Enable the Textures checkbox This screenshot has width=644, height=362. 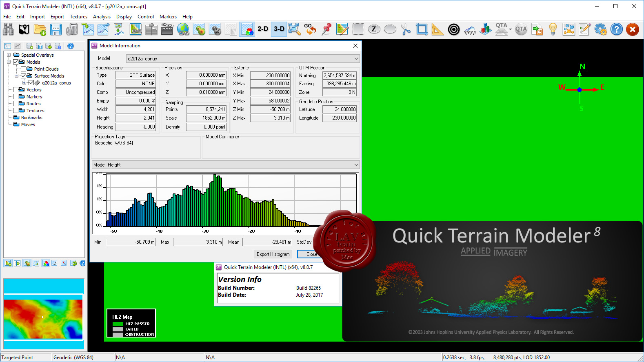click(x=16, y=111)
